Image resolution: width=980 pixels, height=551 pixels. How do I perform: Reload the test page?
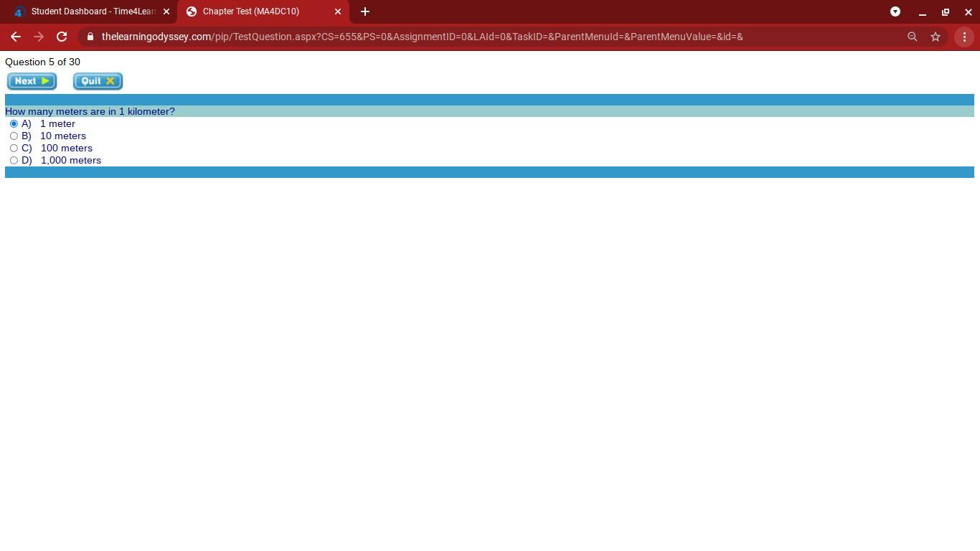(62, 37)
